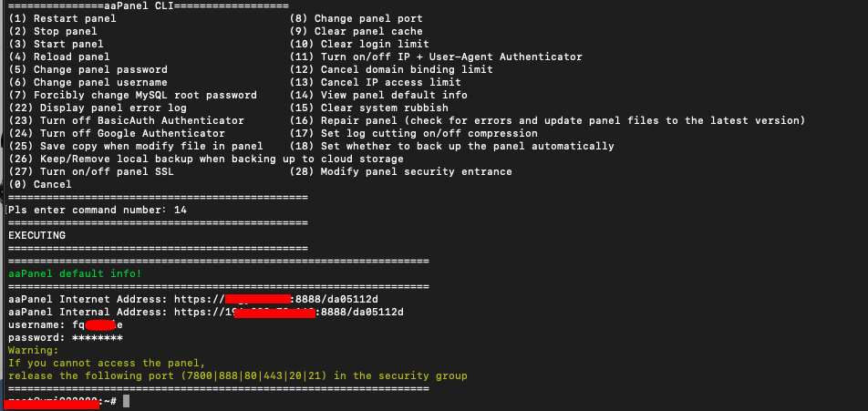The image size is (868, 411).
Task: Click the "EXECUTING" status line
Action: [36, 235]
